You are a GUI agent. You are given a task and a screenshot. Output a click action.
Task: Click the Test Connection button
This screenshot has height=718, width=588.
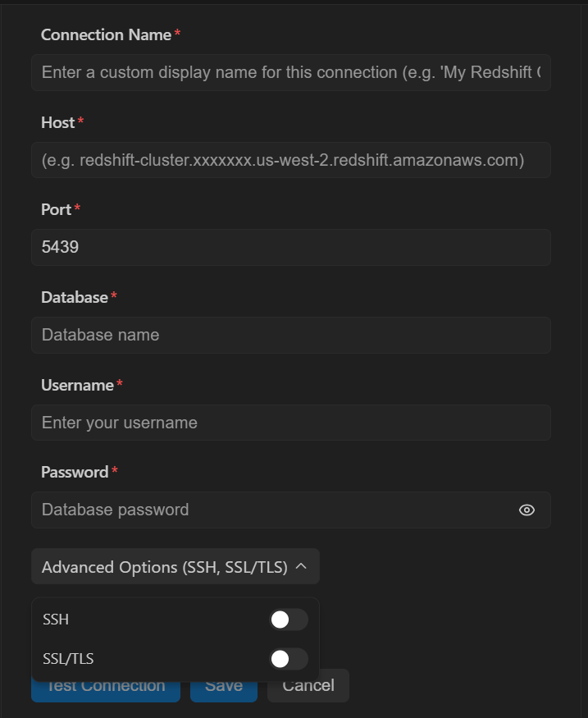click(106, 692)
